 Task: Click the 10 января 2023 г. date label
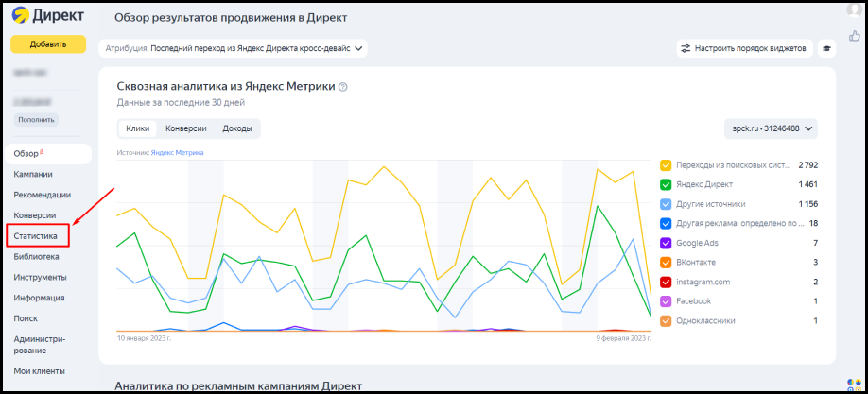point(144,337)
